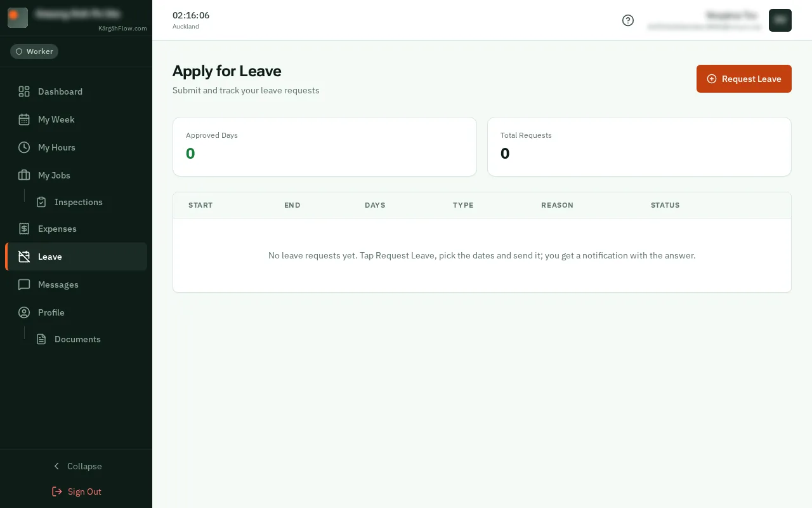812x508 pixels.
Task: Click the My Hours clock icon
Action: [x=24, y=147]
